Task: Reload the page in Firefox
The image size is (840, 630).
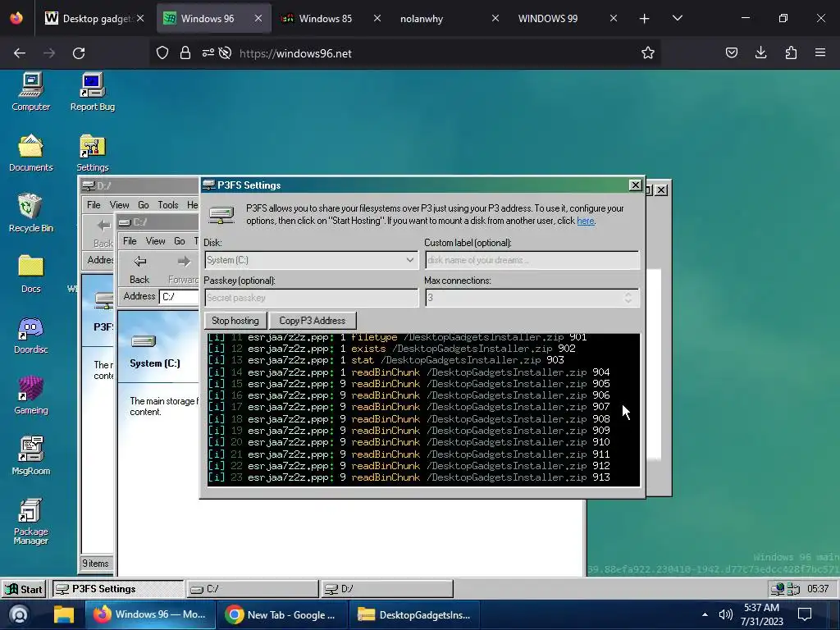Action: [x=79, y=53]
